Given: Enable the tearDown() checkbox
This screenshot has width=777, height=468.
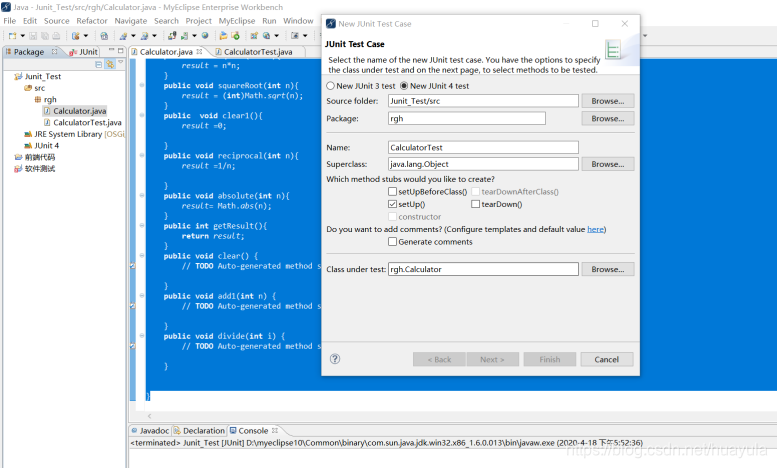Looking at the screenshot, I should pos(475,204).
